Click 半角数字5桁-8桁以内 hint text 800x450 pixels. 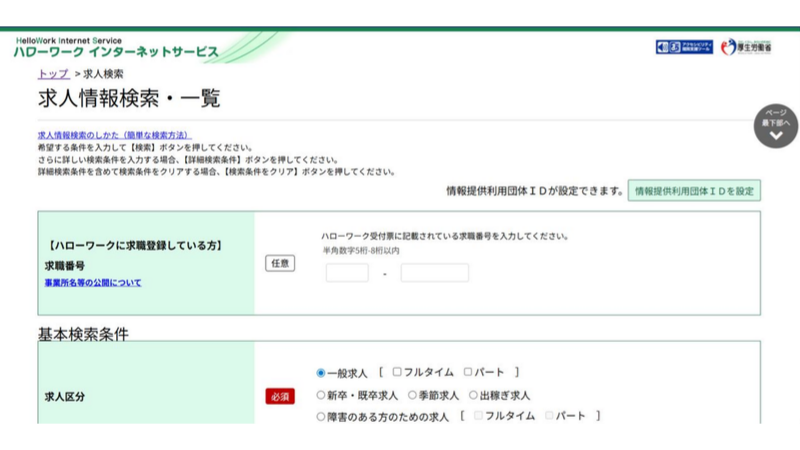[x=361, y=251]
